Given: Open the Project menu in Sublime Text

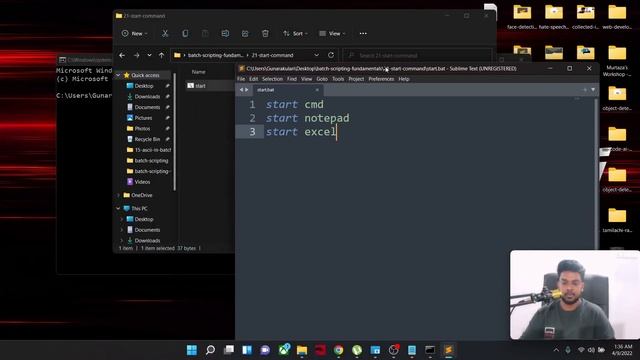Looking at the screenshot, I should (356, 79).
